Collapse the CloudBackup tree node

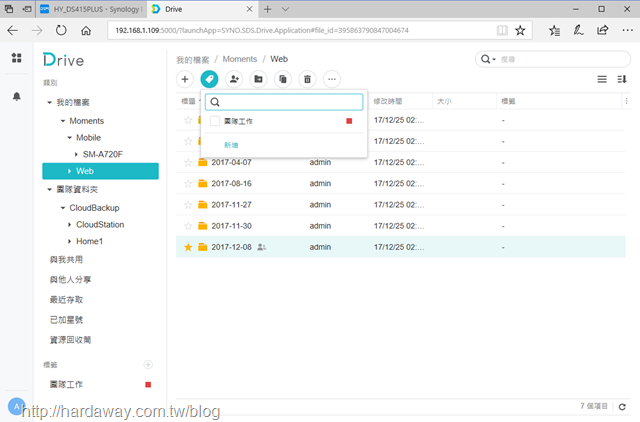pyautogui.click(x=63, y=208)
